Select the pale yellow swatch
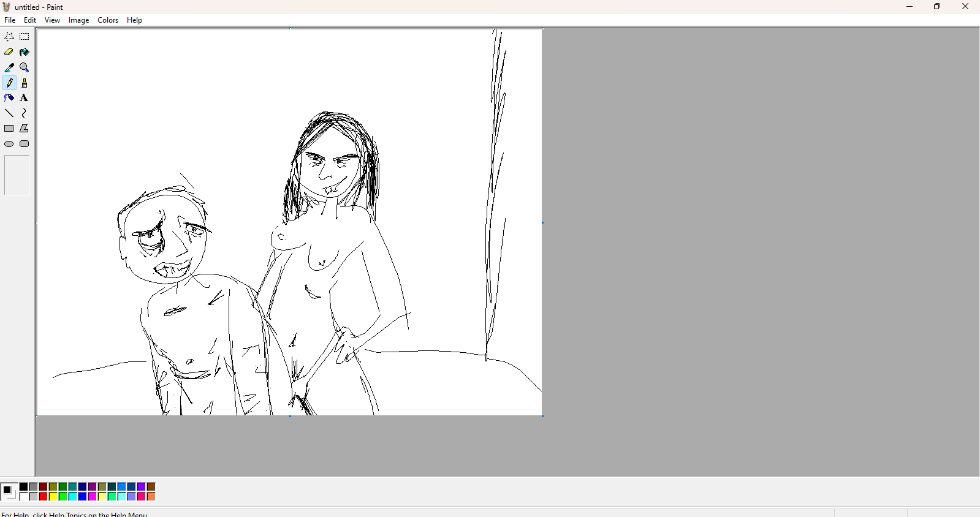This screenshot has height=517, width=980. click(x=102, y=497)
